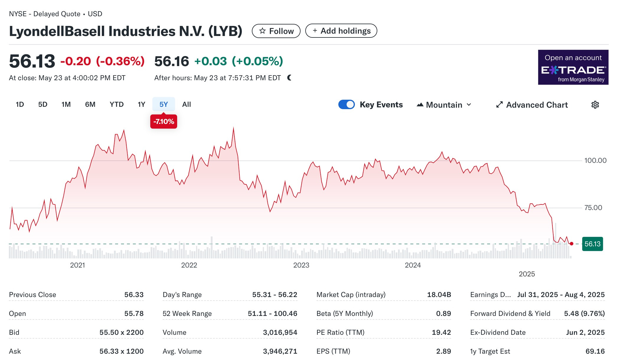
Task: Open the E*TRADE account advertisement
Action: point(573,67)
